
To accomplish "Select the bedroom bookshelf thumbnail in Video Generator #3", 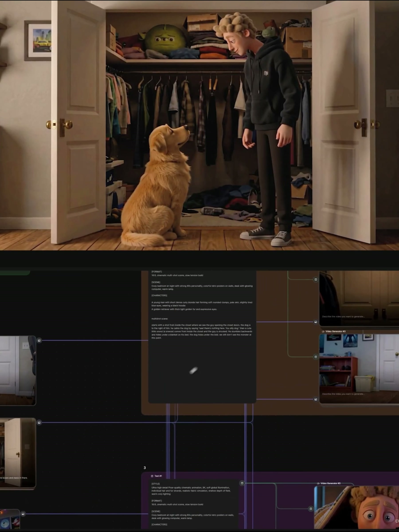I will (x=359, y=368).
